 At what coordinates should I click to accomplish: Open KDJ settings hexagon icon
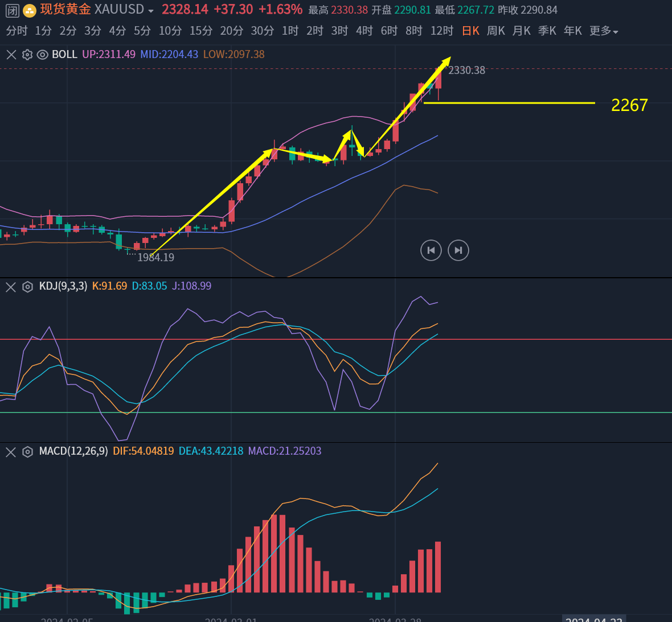pos(27,287)
